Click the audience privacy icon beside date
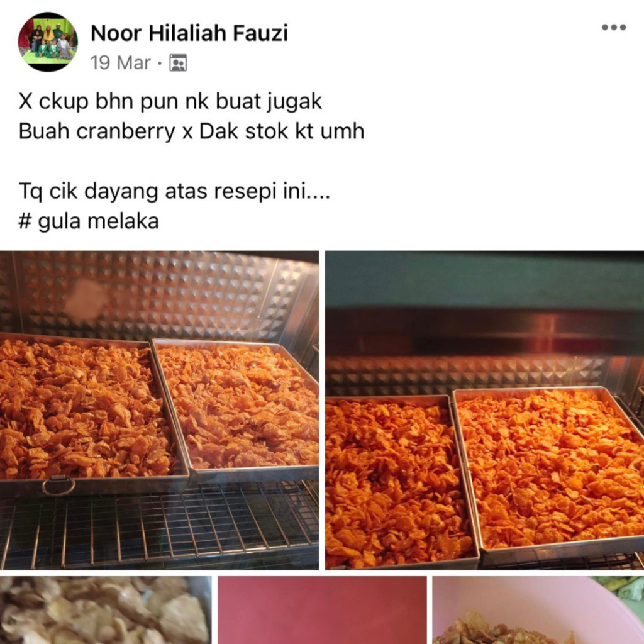Screen dimensions: 644x644 point(178,63)
